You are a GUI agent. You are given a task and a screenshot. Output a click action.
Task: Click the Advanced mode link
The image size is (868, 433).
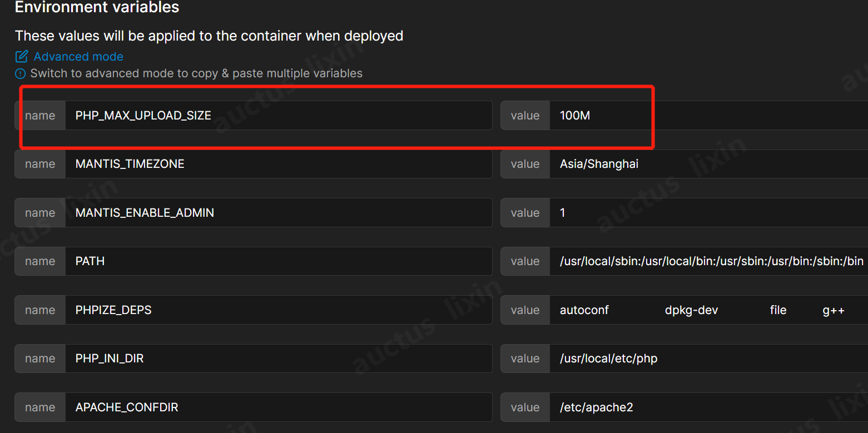78,56
